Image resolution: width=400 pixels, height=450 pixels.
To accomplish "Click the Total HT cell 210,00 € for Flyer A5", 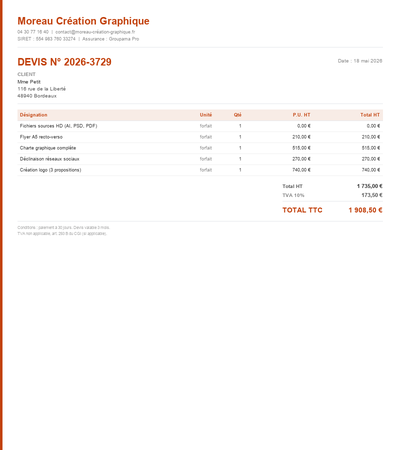I will [x=371, y=137].
